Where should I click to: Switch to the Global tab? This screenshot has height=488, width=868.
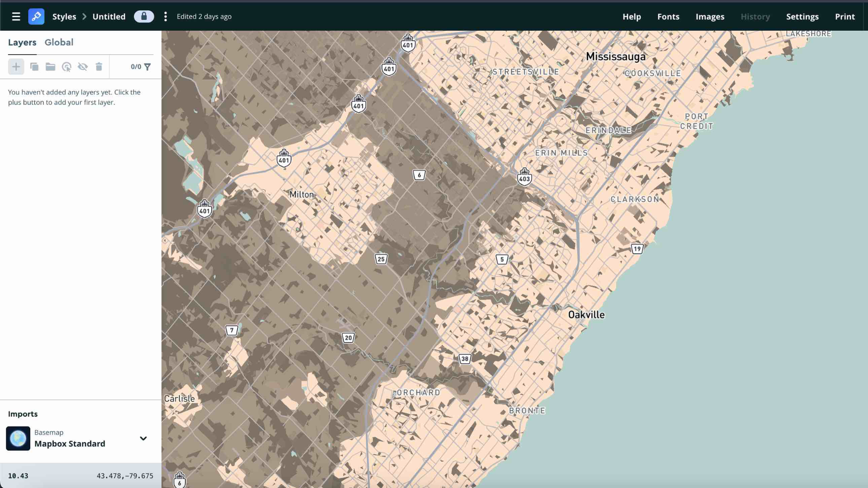pos(59,42)
